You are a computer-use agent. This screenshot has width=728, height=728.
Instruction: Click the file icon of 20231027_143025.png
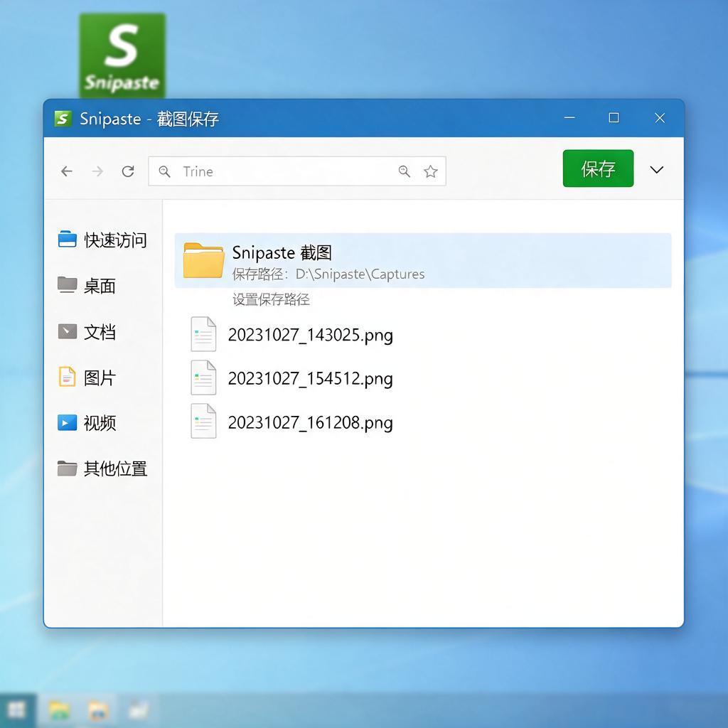pos(203,334)
